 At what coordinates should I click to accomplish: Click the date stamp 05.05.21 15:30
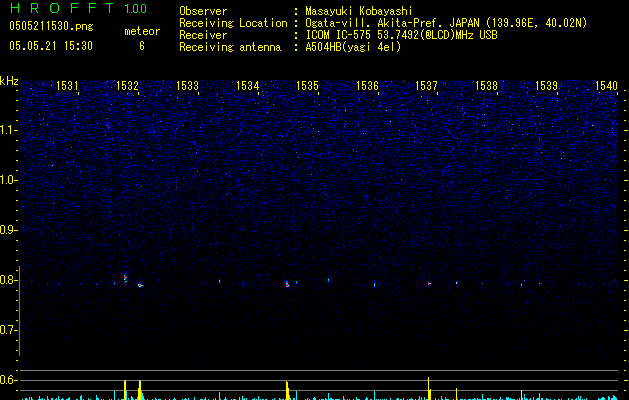[x=51, y=46]
